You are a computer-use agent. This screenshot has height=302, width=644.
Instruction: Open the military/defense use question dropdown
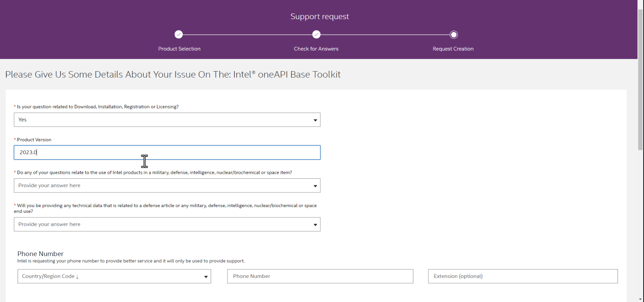tap(167, 186)
